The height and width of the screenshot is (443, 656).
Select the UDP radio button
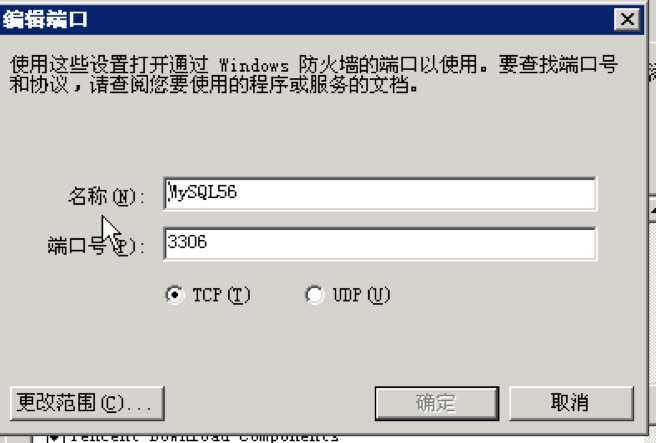(x=314, y=295)
